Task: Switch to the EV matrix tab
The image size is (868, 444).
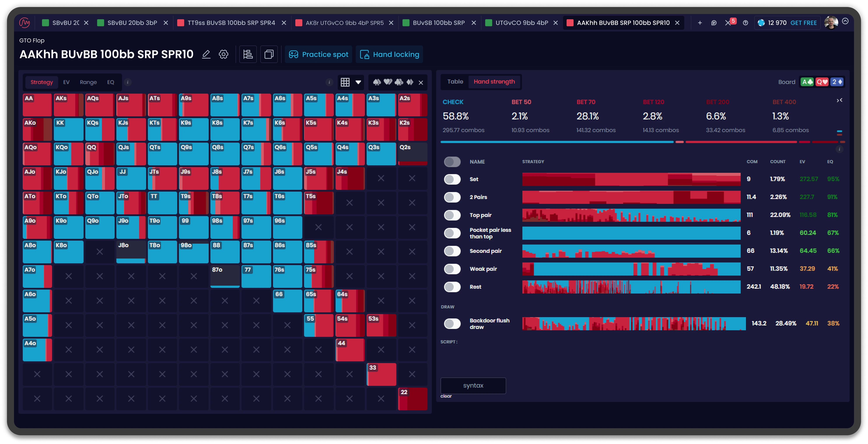Action: click(x=66, y=82)
